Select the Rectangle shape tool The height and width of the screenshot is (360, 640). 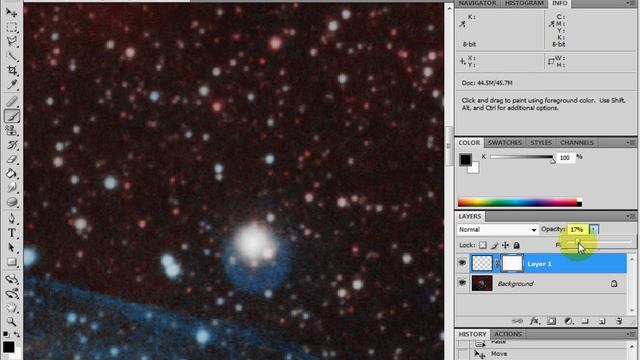click(x=11, y=262)
